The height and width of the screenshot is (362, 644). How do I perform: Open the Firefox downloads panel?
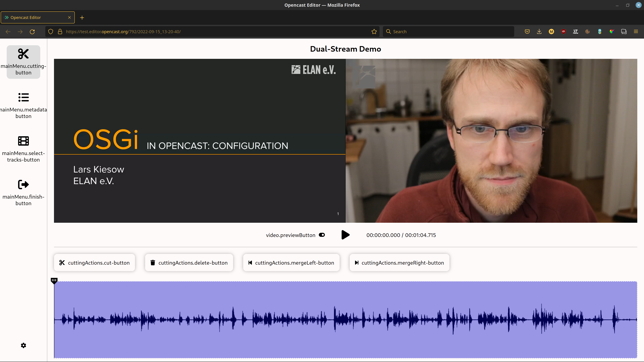click(539, 32)
